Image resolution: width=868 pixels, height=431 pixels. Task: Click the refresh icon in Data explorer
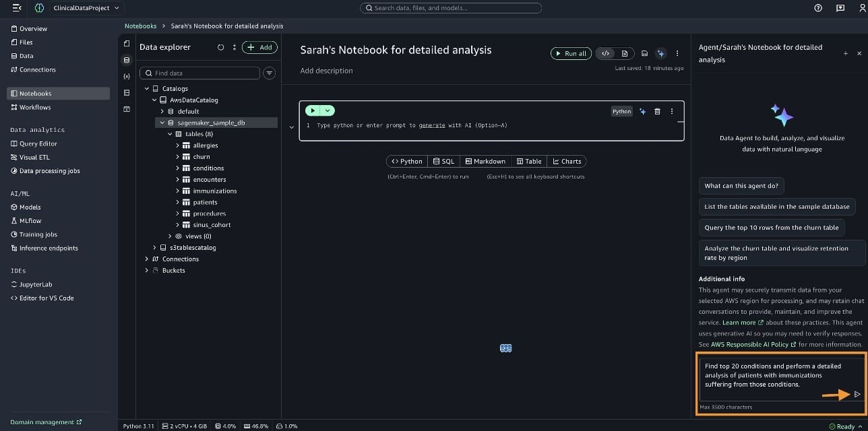220,47
